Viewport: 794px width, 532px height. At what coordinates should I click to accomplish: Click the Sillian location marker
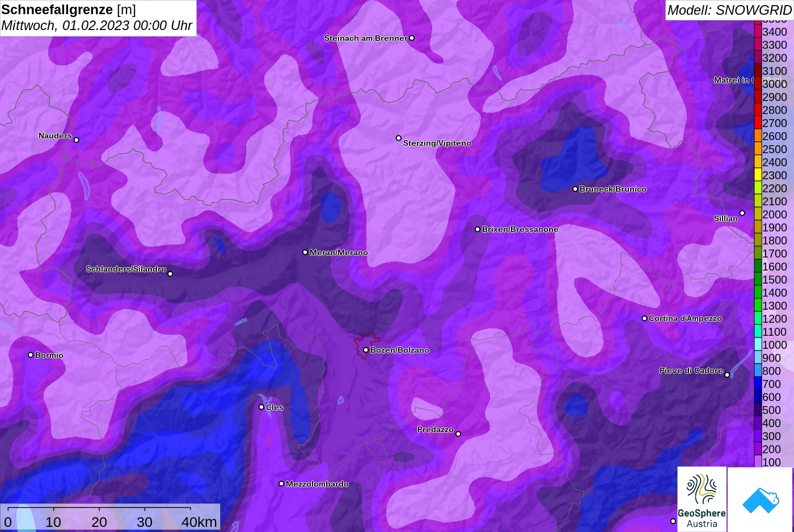(742, 213)
